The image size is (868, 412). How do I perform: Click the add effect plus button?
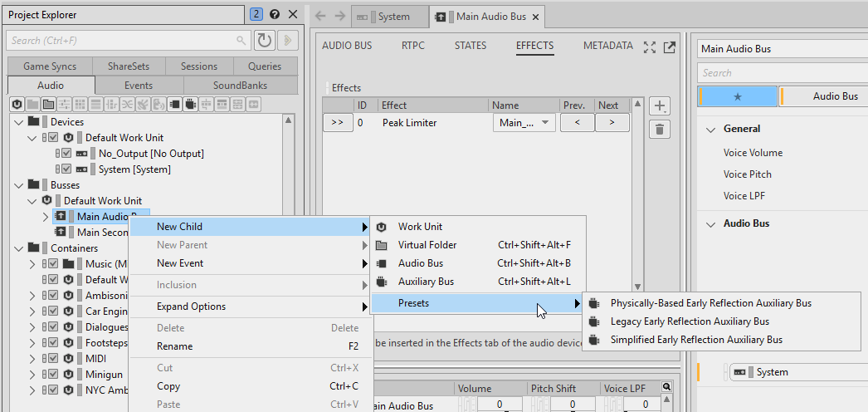pyautogui.click(x=660, y=106)
